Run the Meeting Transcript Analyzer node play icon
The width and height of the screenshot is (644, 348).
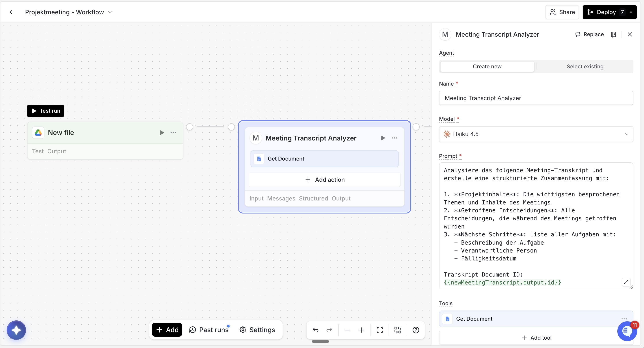pyautogui.click(x=383, y=138)
